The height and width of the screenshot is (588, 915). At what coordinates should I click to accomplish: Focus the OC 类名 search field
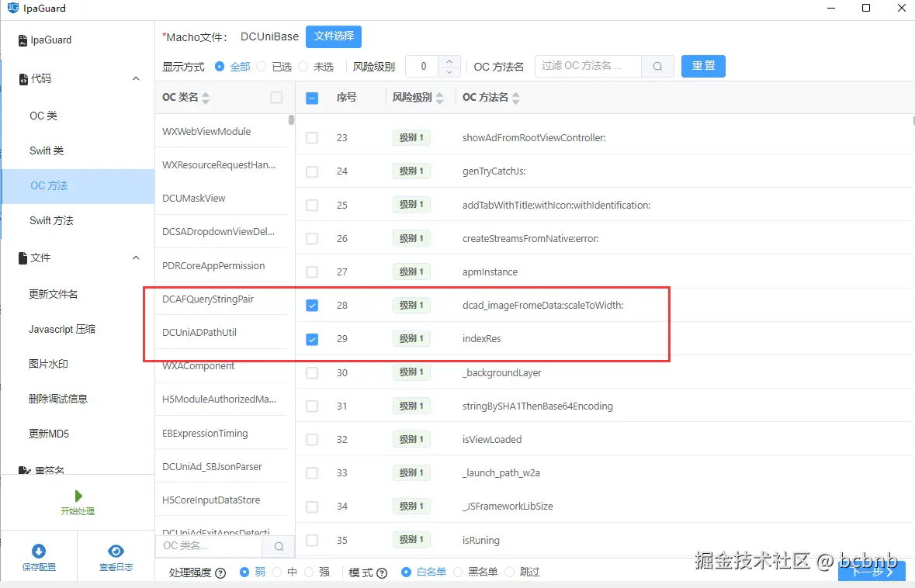[209, 546]
